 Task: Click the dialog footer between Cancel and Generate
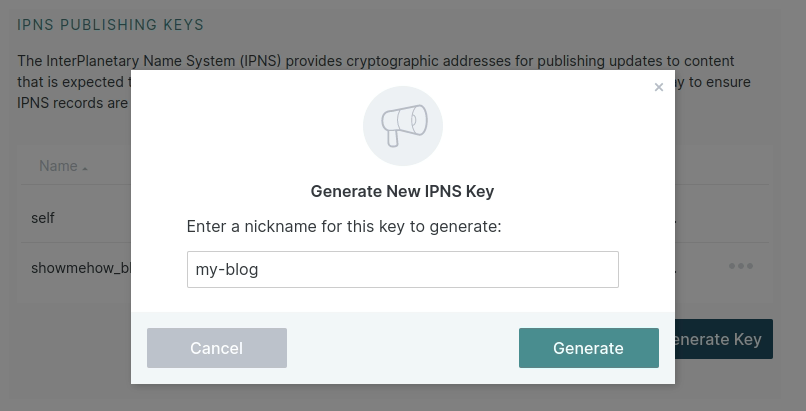pyautogui.click(x=402, y=348)
